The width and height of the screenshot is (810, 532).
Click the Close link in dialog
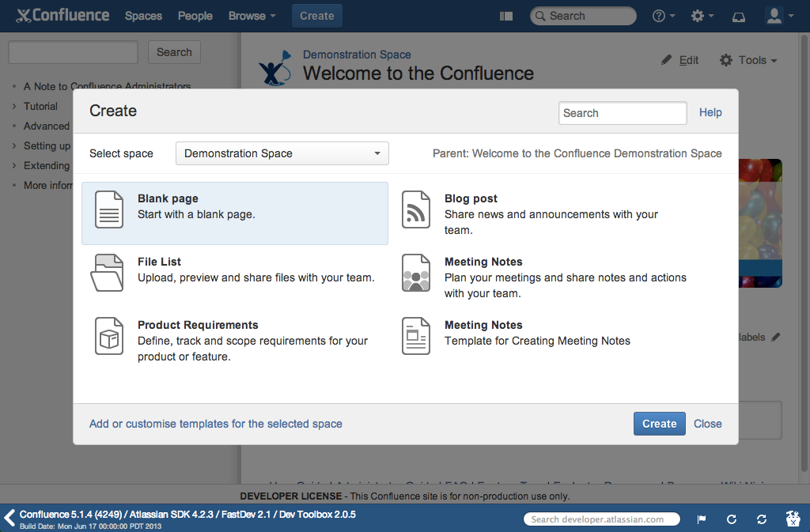pos(707,424)
